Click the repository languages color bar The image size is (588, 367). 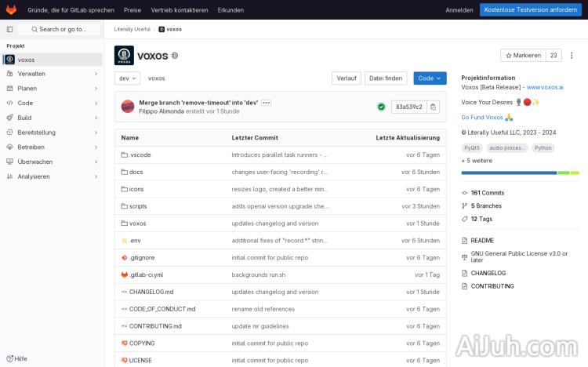(520, 173)
